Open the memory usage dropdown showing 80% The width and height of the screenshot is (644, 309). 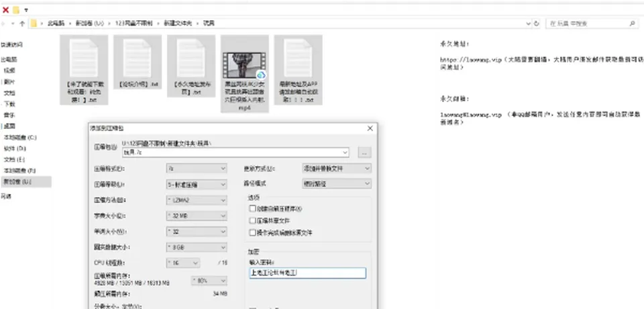click(x=209, y=281)
